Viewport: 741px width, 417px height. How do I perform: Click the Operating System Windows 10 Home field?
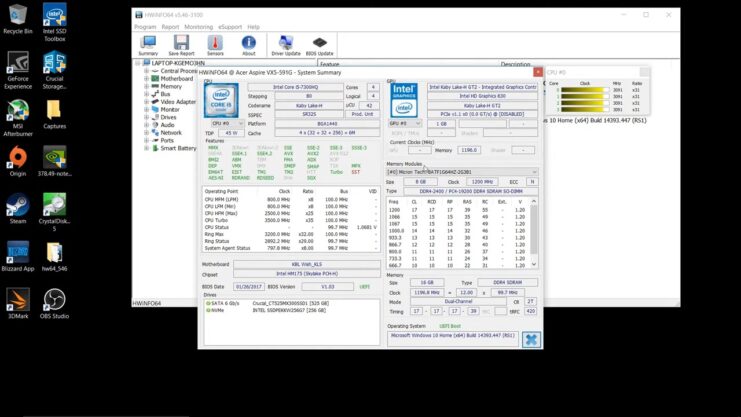point(453,339)
